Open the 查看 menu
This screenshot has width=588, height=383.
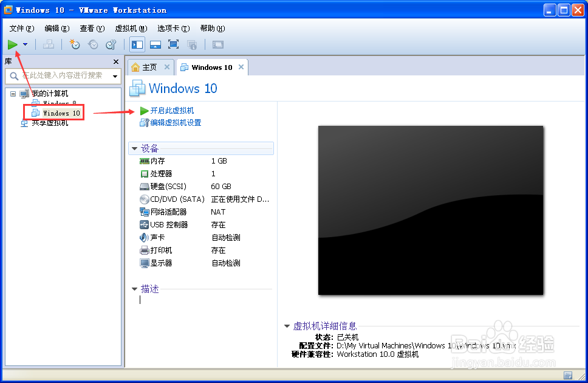(92, 29)
